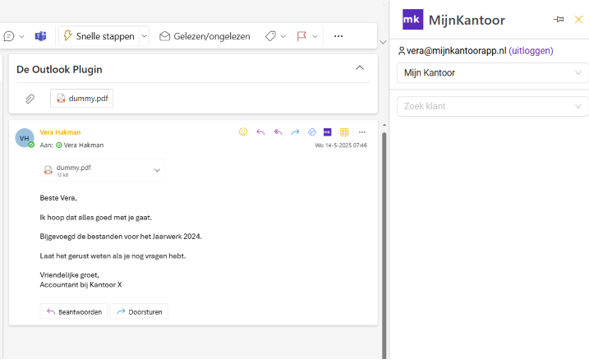
Task: Pin the MijnKantoor task pane
Action: click(559, 19)
